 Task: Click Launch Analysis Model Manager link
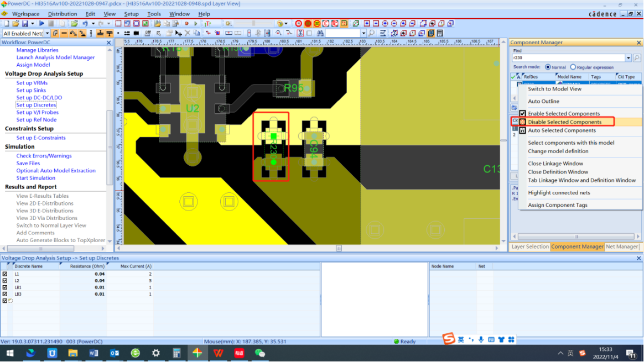pyautogui.click(x=55, y=57)
